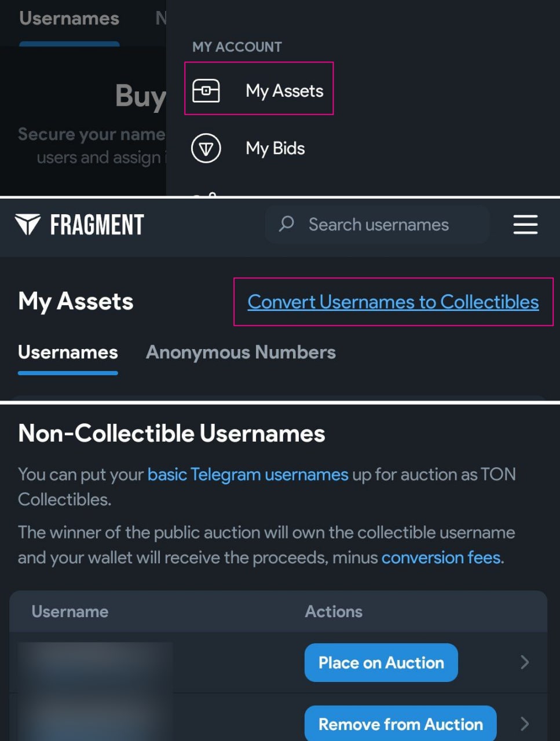Open the hamburger menu
The width and height of the screenshot is (560, 741).
tap(525, 225)
